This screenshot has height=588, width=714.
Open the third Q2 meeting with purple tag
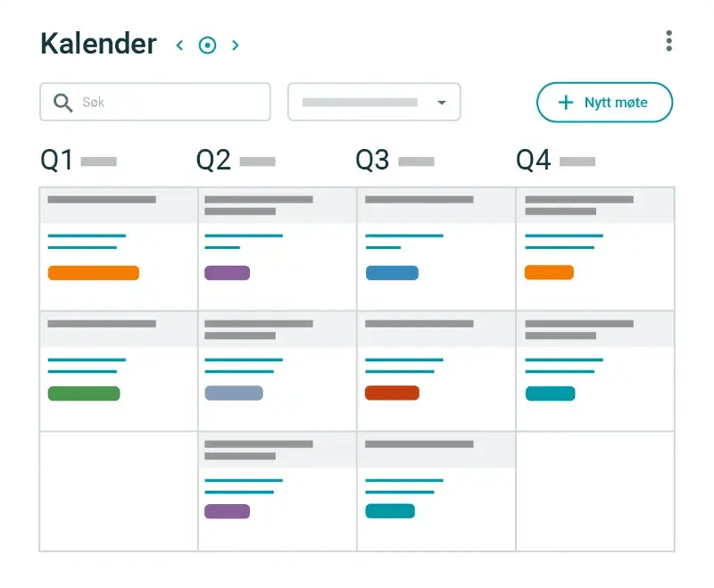click(278, 492)
